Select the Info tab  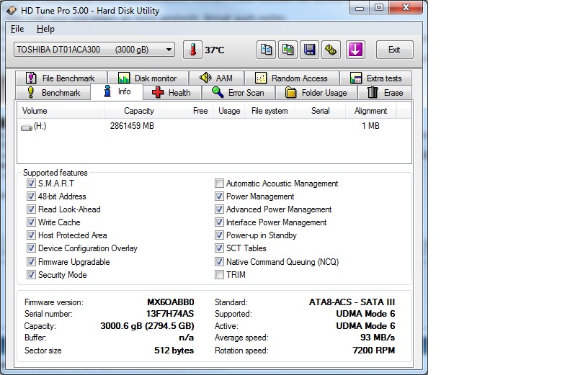pos(117,91)
